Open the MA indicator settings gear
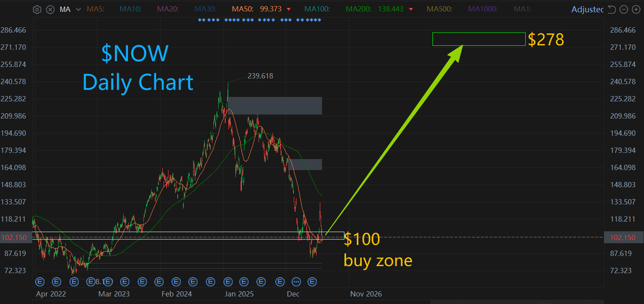Image resolution: width=644 pixels, height=304 pixels. pos(37,10)
